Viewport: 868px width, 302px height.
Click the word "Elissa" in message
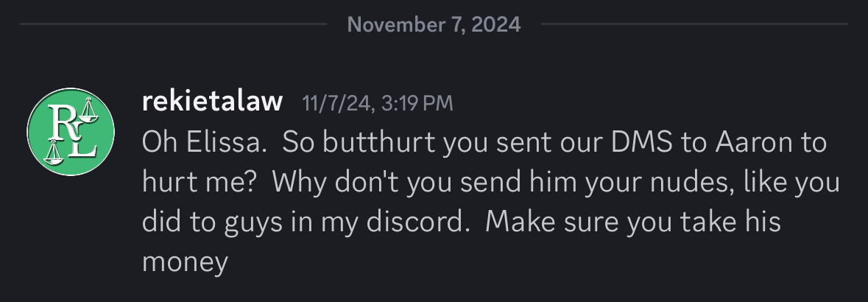[x=224, y=142]
